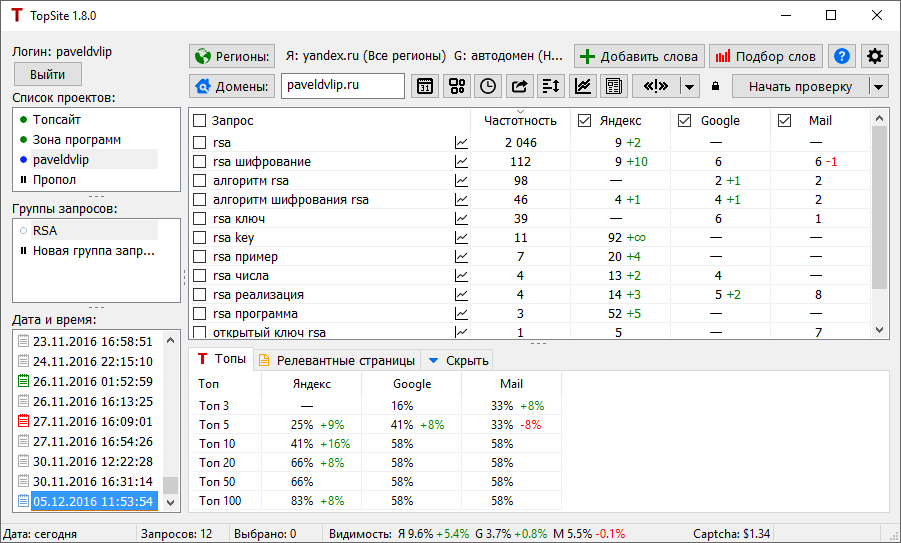Viewport: 901px width, 543px height.
Task: Check the 'rsa числа' query checkbox
Action: pyautogui.click(x=199, y=275)
